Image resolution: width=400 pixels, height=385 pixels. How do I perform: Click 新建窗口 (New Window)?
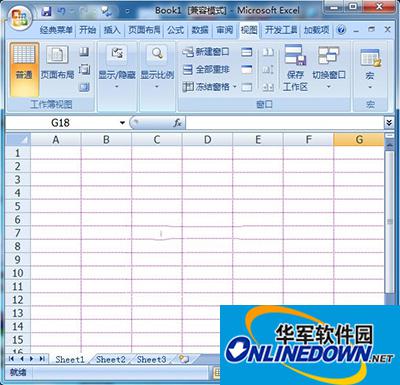click(x=206, y=52)
